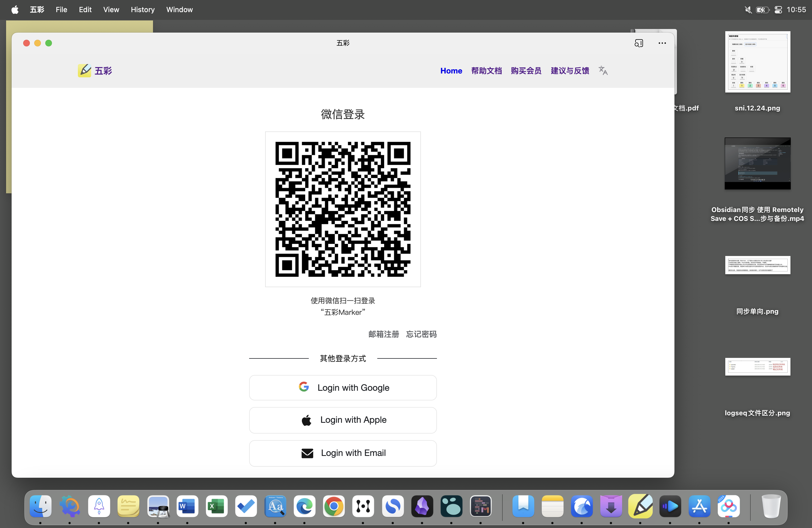
Task: Click 邮箱注册 email signup link
Action: (x=383, y=334)
